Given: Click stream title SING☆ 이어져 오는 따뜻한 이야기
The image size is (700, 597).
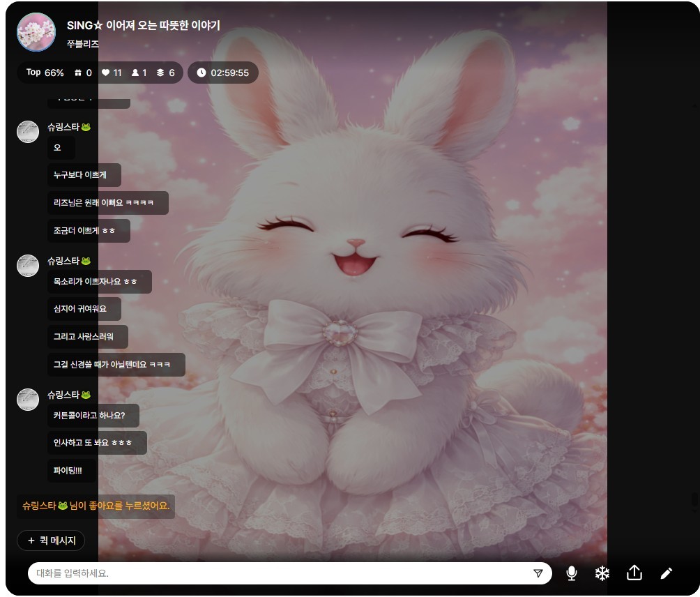Looking at the screenshot, I should pyautogui.click(x=144, y=25).
